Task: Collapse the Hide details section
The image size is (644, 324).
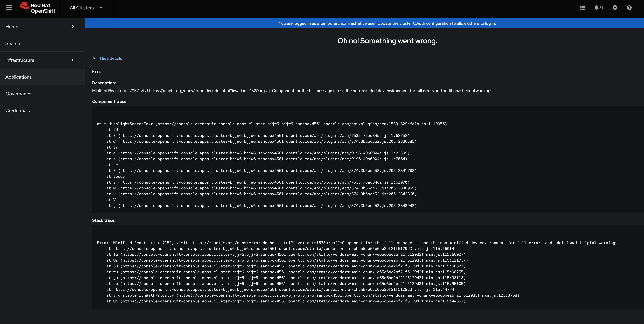Action: [94, 58]
